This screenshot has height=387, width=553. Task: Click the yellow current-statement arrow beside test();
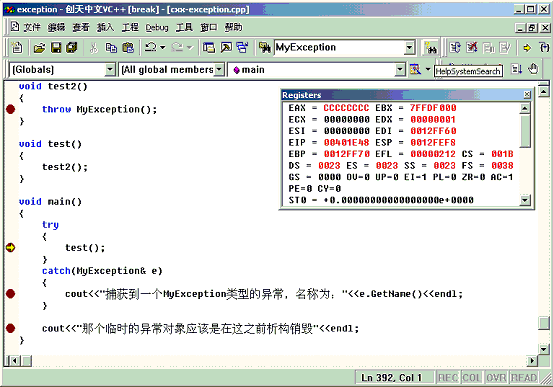point(11,248)
